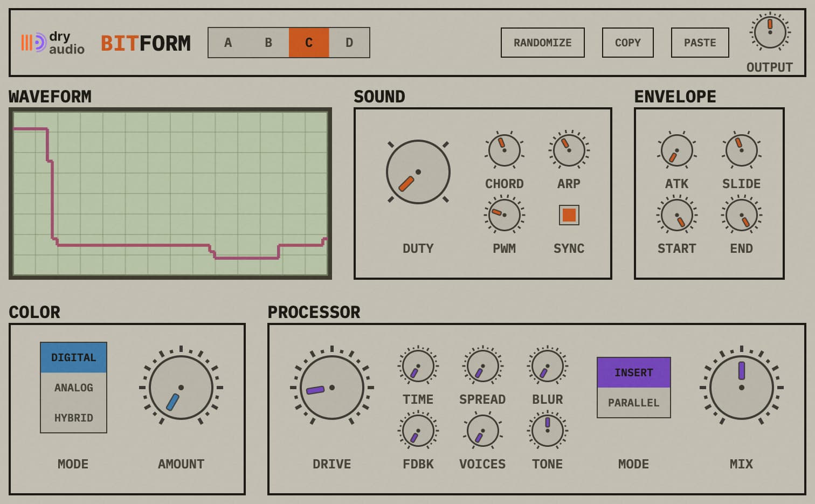Click the COPY button
Screen dimensions: 815x504
click(x=628, y=43)
